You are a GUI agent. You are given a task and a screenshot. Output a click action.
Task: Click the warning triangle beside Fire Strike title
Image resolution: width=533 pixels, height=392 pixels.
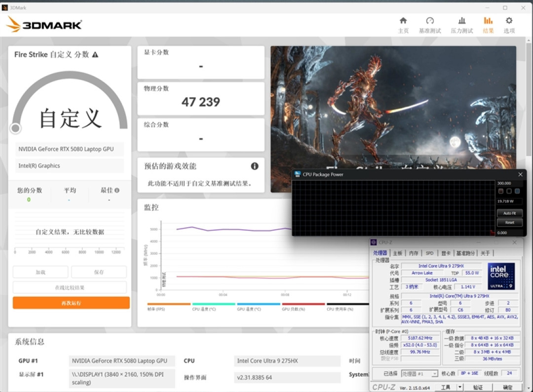pos(95,54)
